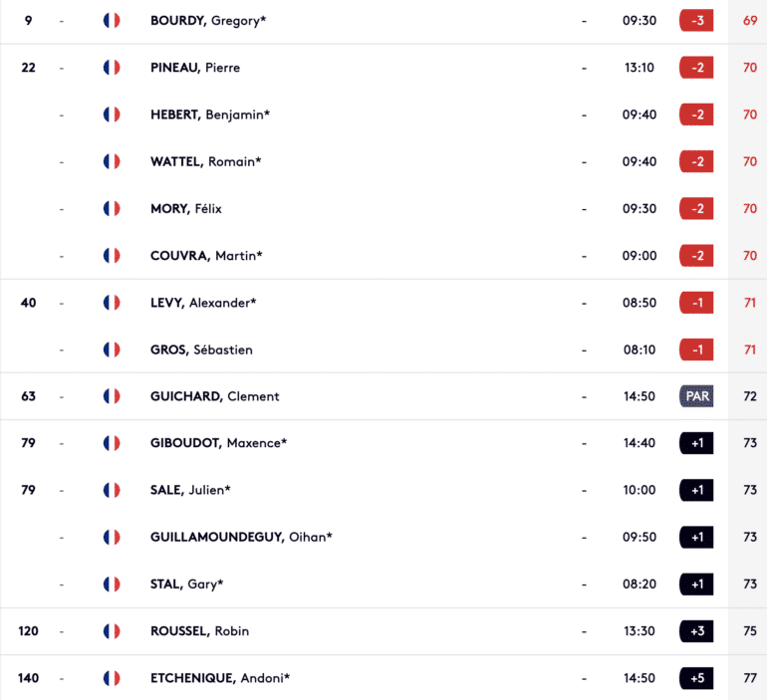
Task: Open player profile WATTEL, Romain
Action: click(x=206, y=161)
